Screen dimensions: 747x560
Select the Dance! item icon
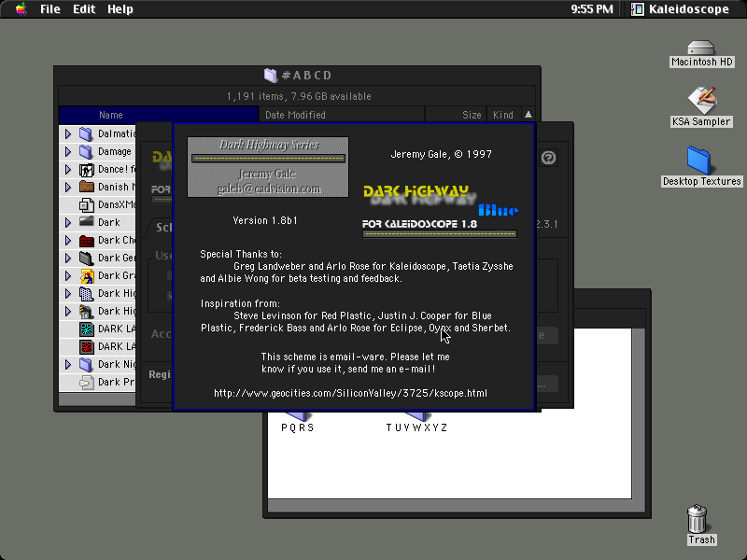pos(86,170)
